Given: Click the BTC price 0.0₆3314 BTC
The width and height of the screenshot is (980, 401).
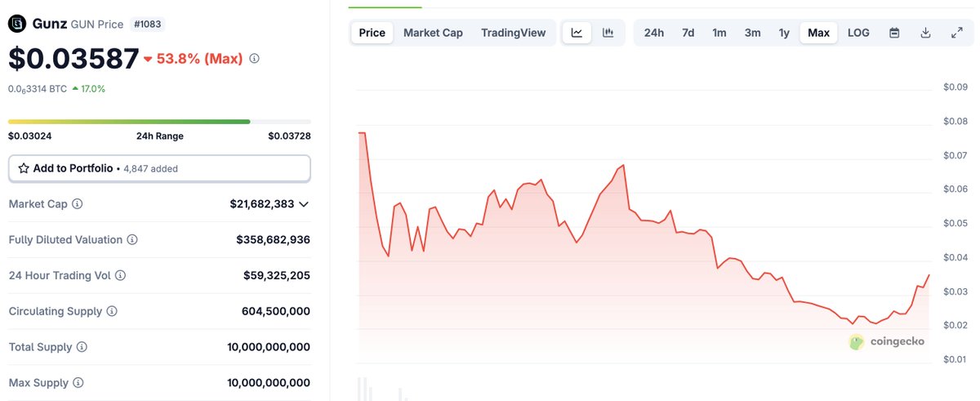Looking at the screenshot, I should pyautogui.click(x=38, y=89).
